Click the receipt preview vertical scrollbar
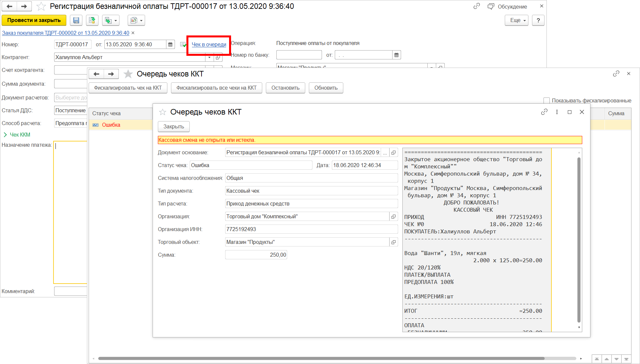Image resolution: width=640 pixels, height=364 pixels. click(579, 240)
